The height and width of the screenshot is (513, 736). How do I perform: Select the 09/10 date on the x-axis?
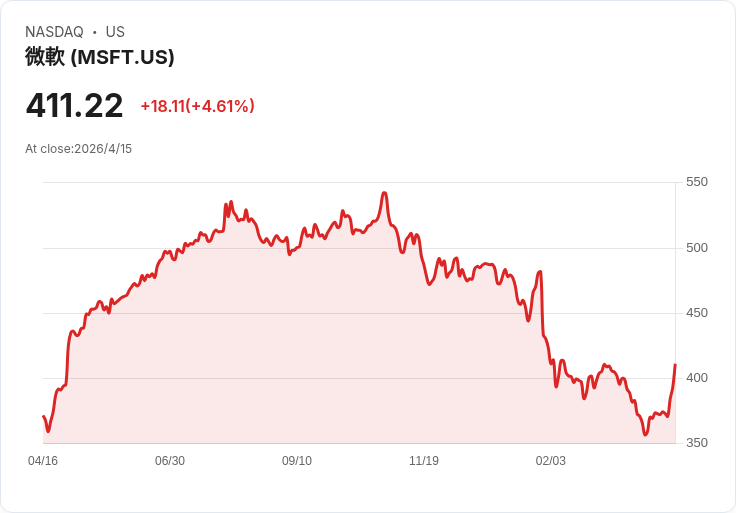[x=297, y=461]
